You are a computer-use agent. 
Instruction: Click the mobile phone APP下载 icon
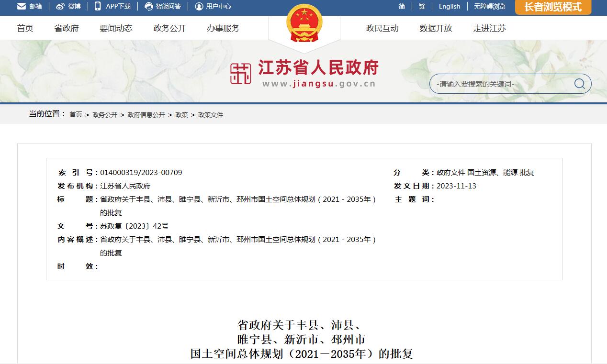coord(98,6)
